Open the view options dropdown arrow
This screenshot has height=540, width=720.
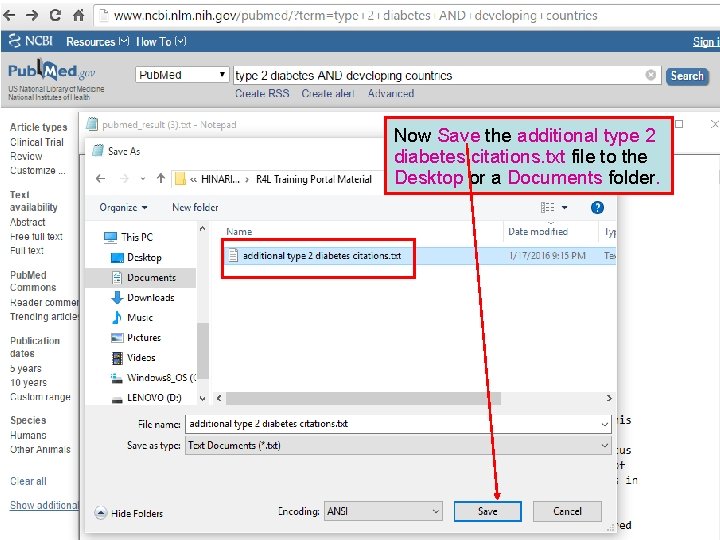pyautogui.click(x=565, y=208)
